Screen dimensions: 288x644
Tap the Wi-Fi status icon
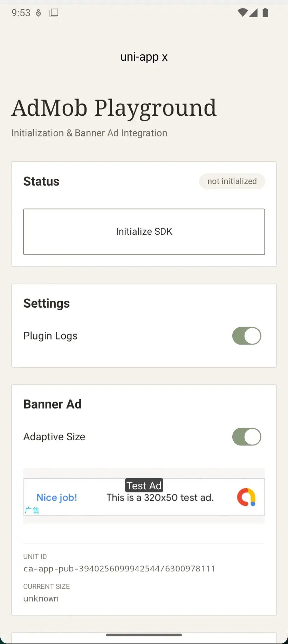pos(242,13)
